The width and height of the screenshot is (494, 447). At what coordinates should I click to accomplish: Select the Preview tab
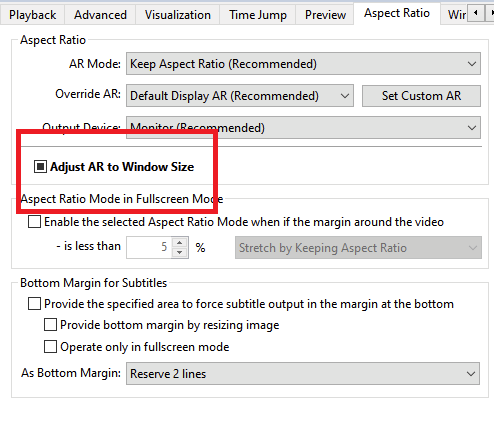pos(325,15)
